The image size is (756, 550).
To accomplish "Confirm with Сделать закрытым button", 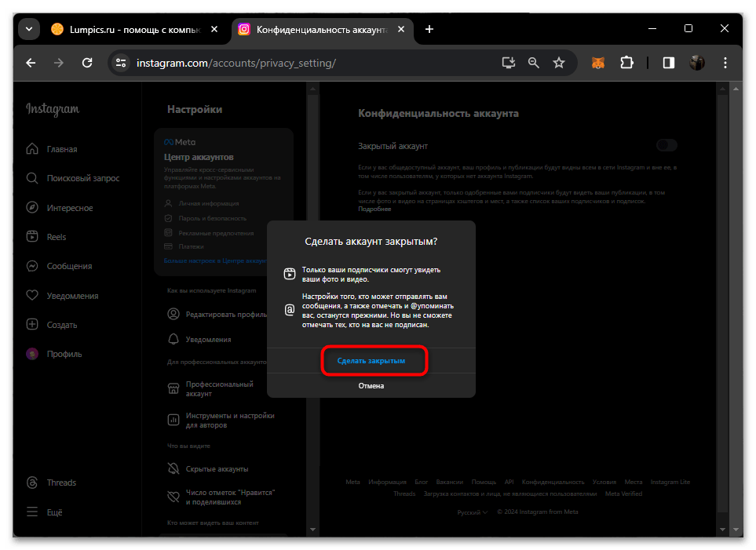I will (371, 361).
